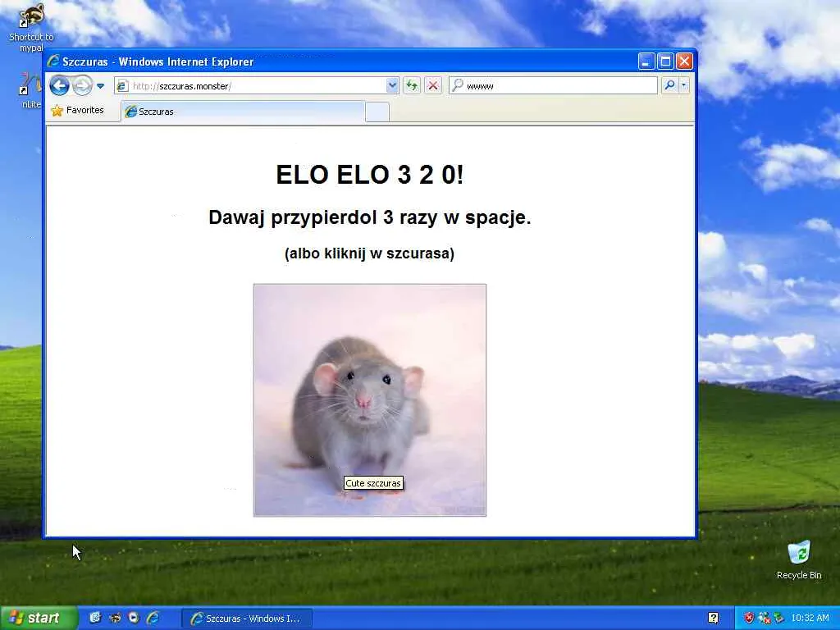Click the Forward arrow button in IE

(x=83, y=85)
